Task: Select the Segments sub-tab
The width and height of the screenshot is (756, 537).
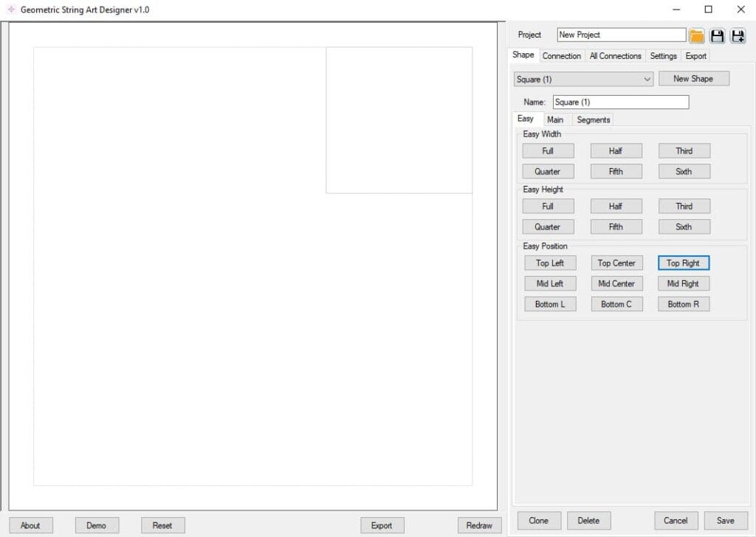Action: tap(593, 119)
